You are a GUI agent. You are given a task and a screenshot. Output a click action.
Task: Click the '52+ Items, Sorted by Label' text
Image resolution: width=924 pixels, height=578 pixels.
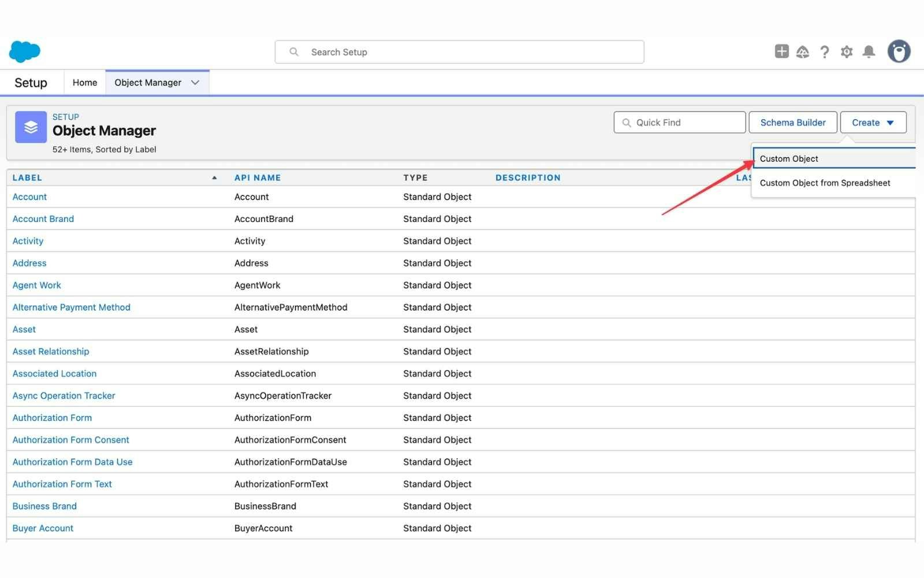pos(105,149)
